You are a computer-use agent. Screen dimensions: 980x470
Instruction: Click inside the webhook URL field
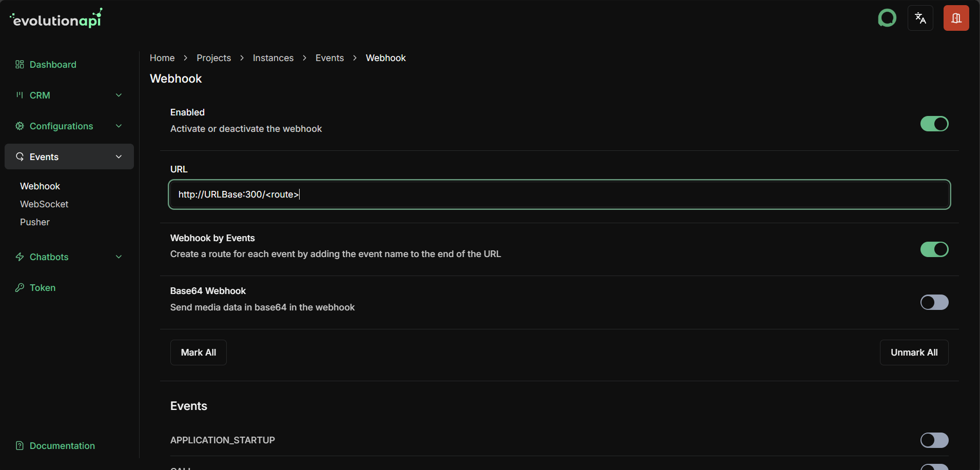tap(559, 194)
